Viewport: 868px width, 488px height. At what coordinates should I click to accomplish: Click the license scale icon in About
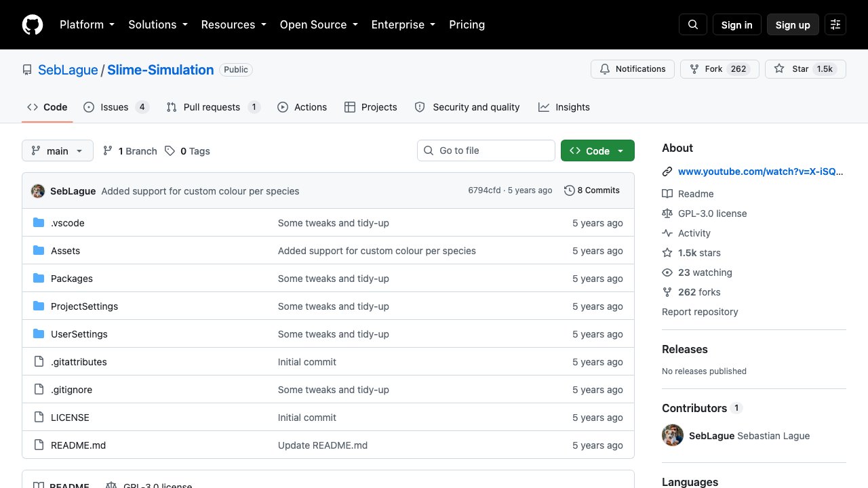pyautogui.click(x=667, y=213)
